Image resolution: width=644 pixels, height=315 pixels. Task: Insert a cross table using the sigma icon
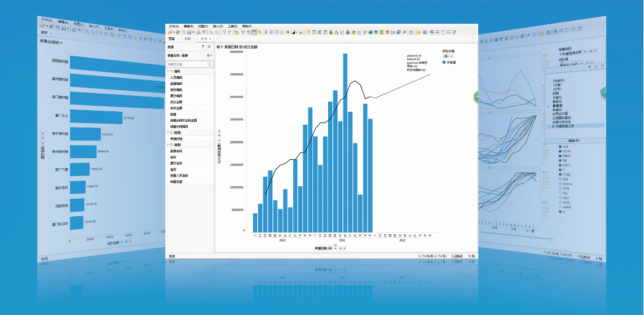320,33
